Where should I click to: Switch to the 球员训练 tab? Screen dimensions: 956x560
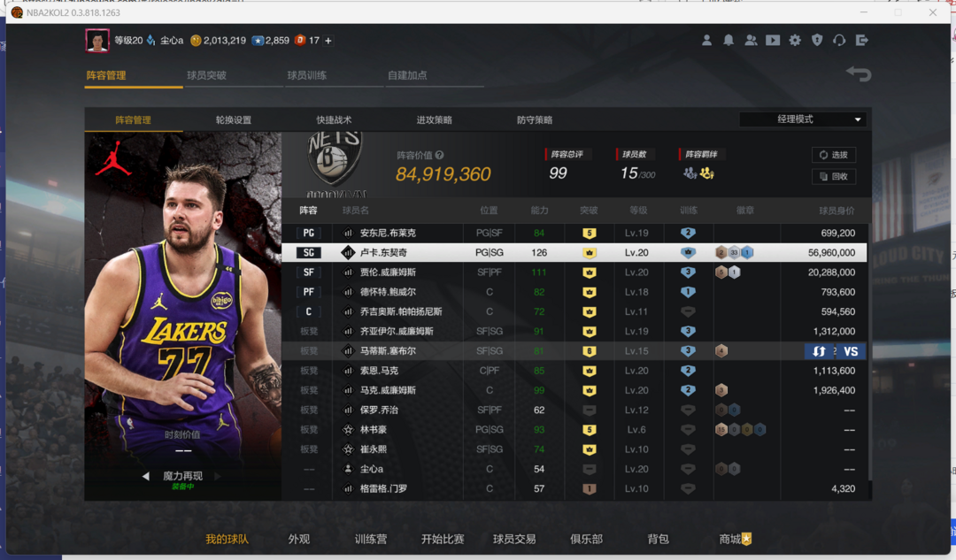[x=306, y=75]
